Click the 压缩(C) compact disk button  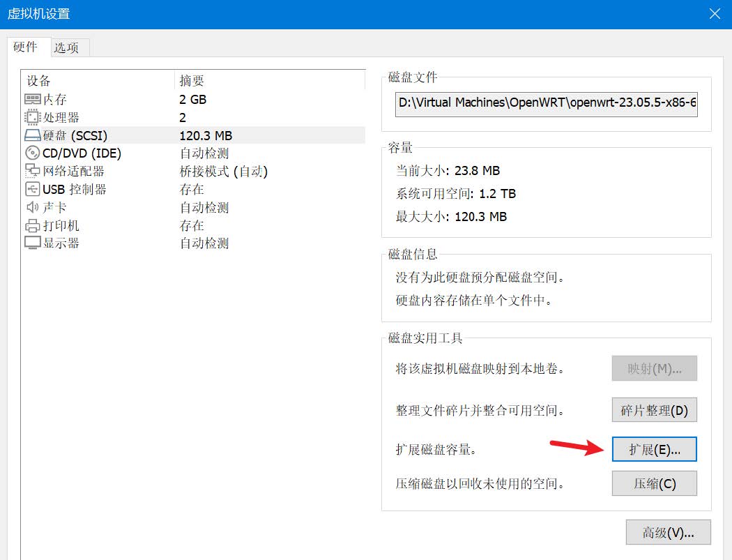point(653,483)
